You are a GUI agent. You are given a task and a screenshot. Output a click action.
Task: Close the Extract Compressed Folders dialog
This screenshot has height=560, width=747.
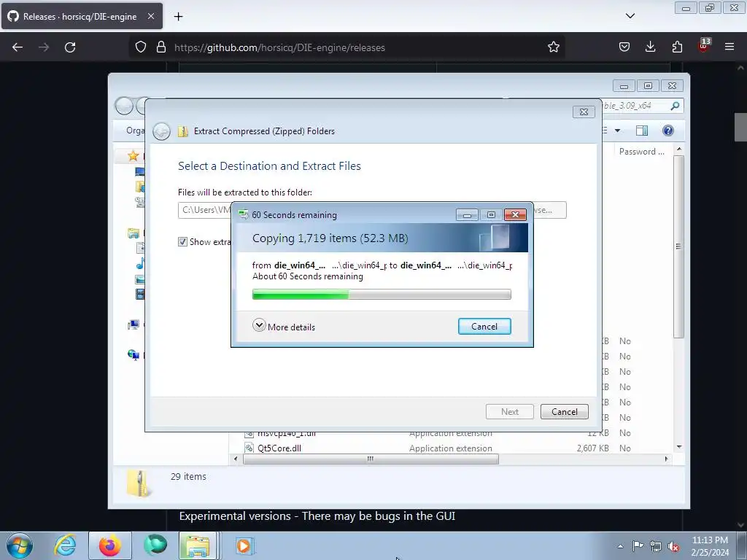(x=583, y=112)
